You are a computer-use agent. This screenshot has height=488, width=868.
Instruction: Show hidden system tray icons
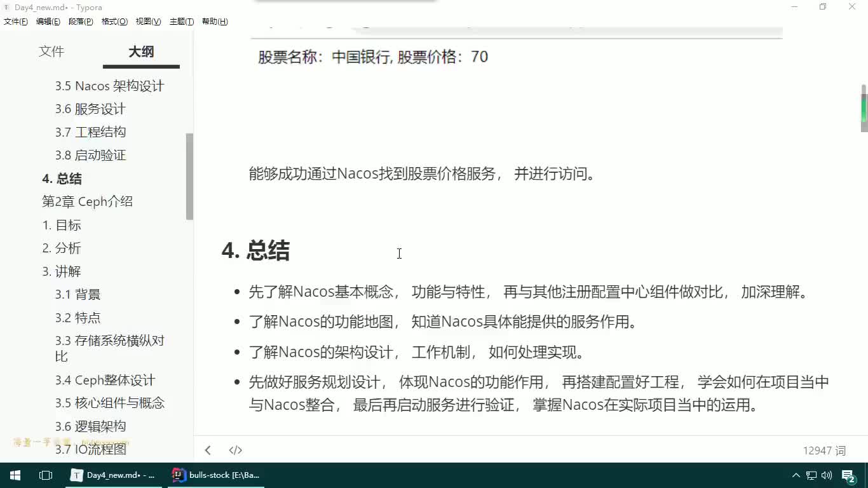pos(796,475)
